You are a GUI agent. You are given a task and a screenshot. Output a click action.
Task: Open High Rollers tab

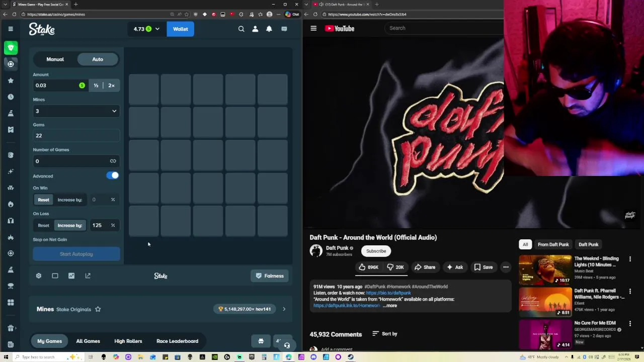click(x=128, y=341)
